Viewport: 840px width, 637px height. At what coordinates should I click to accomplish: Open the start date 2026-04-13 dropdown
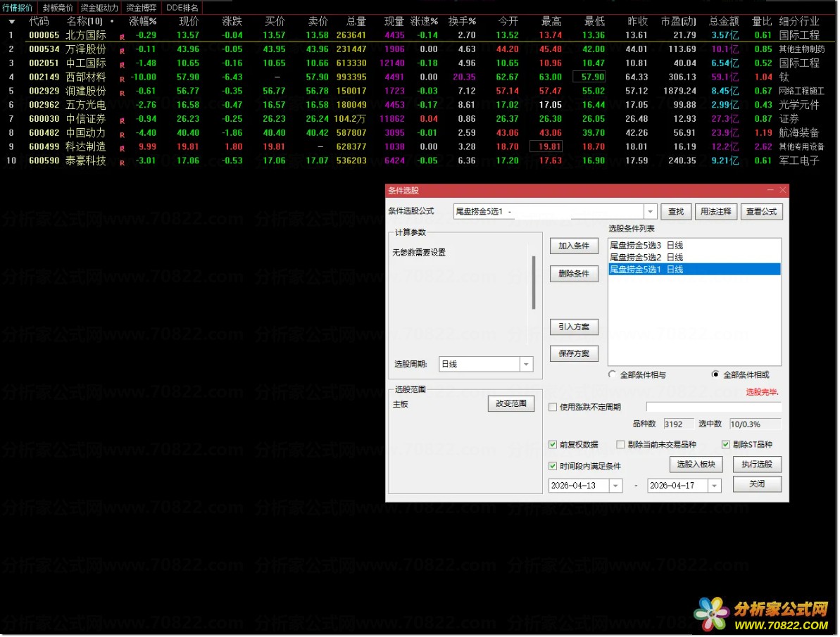point(615,486)
